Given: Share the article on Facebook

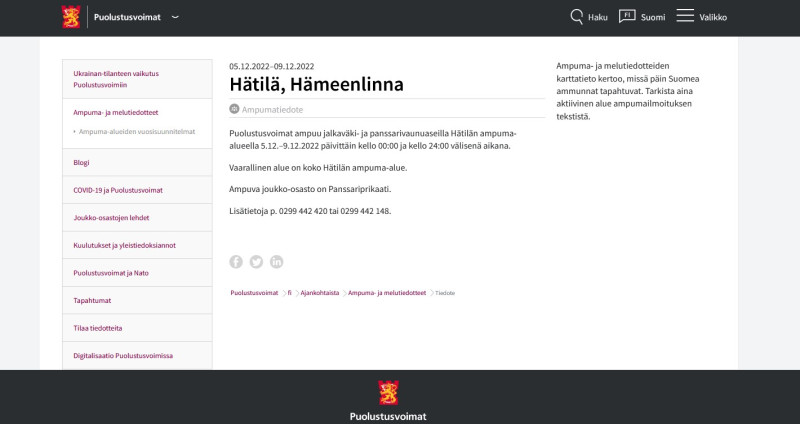Looking at the screenshot, I should point(236,262).
